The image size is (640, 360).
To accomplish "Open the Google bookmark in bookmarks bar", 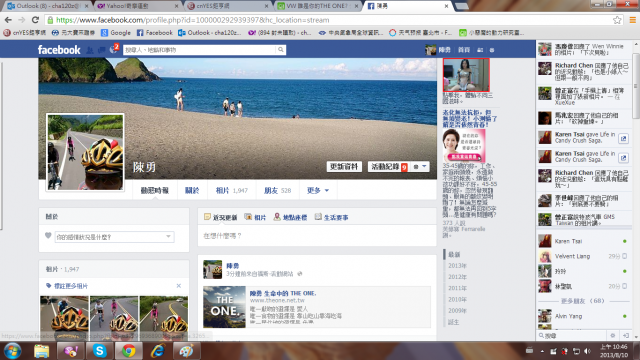I will click(x=116, y=33).
